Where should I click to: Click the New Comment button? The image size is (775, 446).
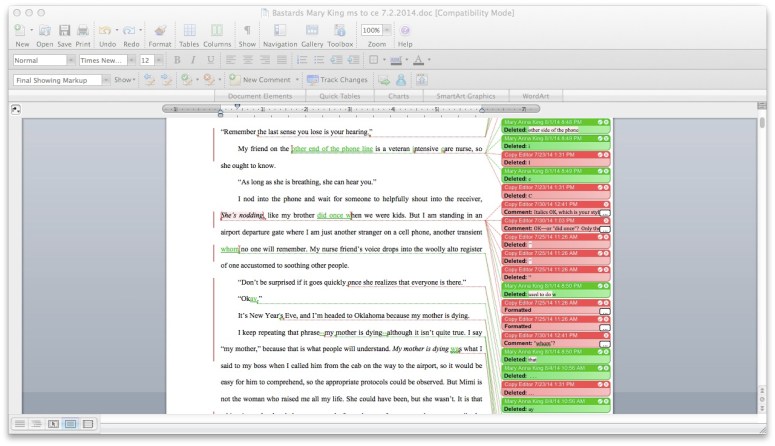pos(265,79)
